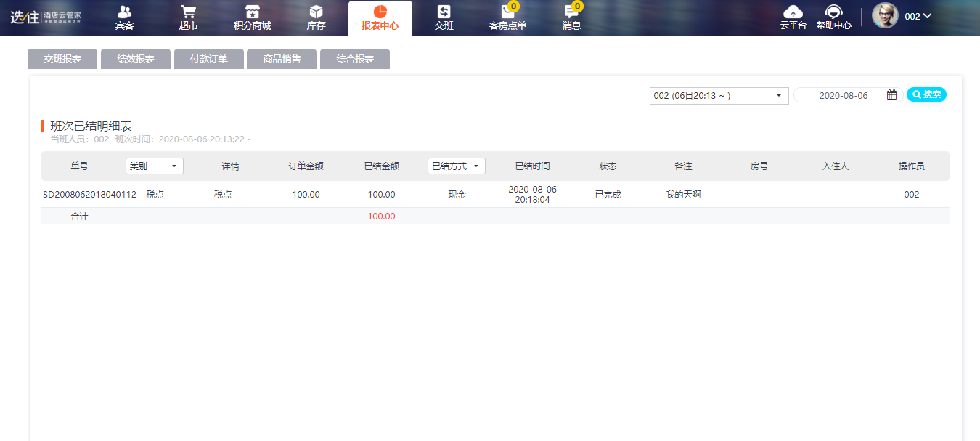The width and height of the screenshot is (980, 441).
Task: Click the 房号 column header
Action: (759, 166)
